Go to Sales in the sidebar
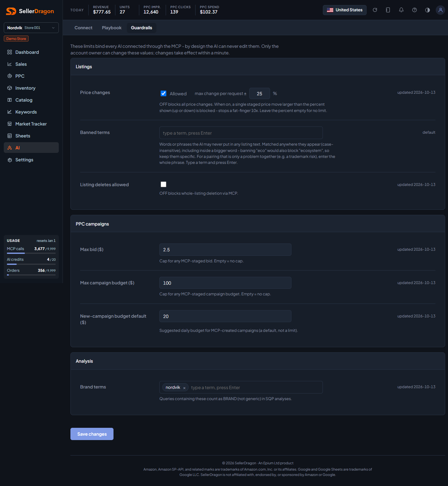 pos(31,64)
